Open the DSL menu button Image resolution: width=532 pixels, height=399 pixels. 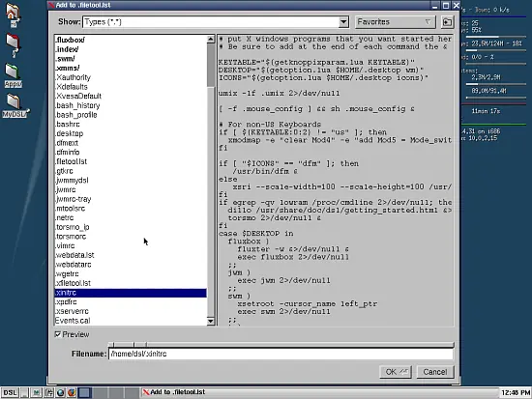(x=10, y=392)
